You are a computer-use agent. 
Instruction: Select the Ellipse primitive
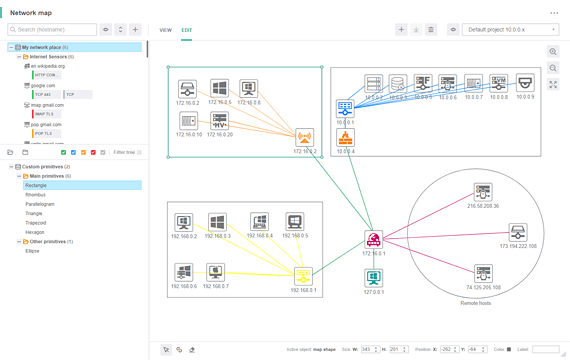[32, 251]
